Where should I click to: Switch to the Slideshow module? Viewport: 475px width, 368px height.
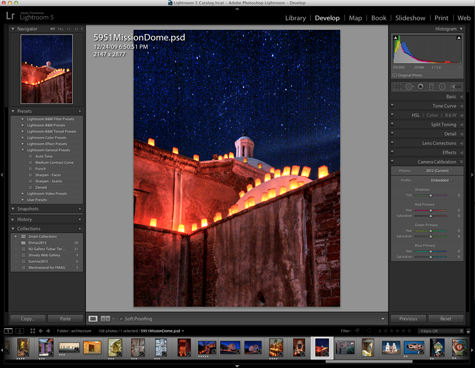click(410, 18)
